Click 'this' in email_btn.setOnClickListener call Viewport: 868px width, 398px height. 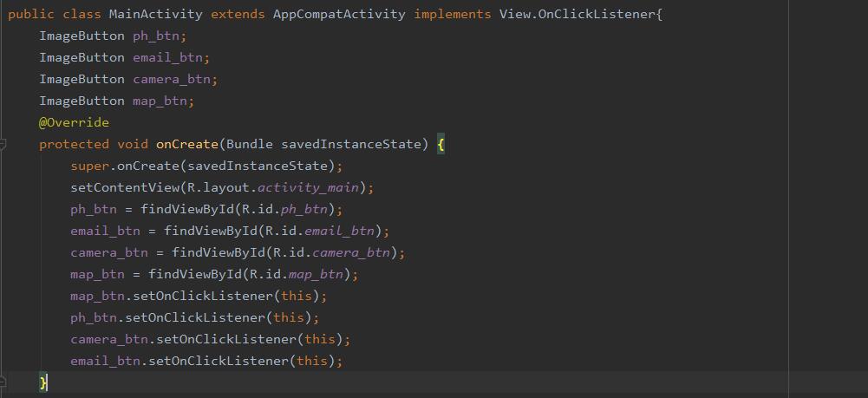(x=312, y=361)
